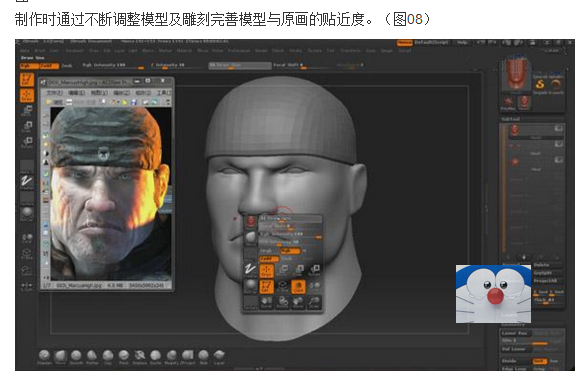The height and width of the screenshot is (373, 581).
Task: Pick the ZProject brush in bottom brush bar
Action: pos(187,356)
